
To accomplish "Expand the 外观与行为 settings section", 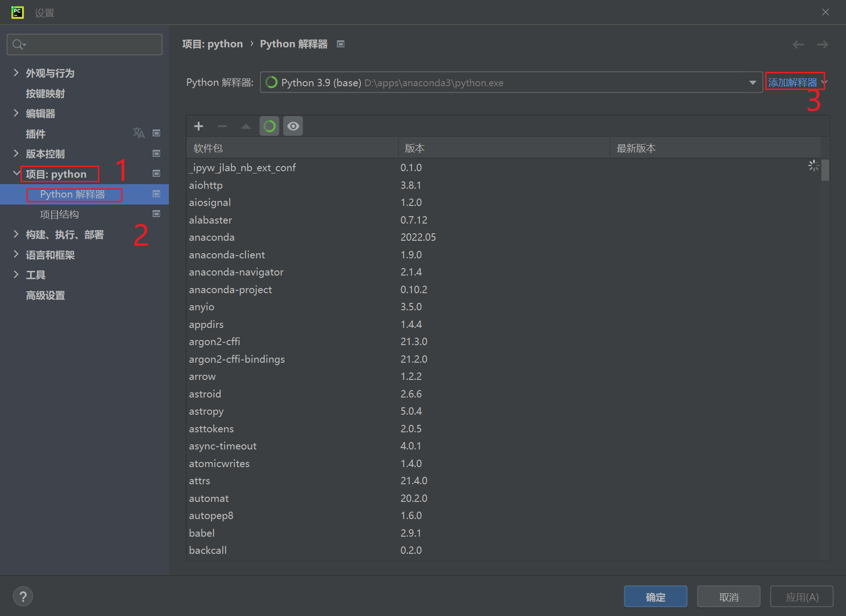I will click(16, 73).
